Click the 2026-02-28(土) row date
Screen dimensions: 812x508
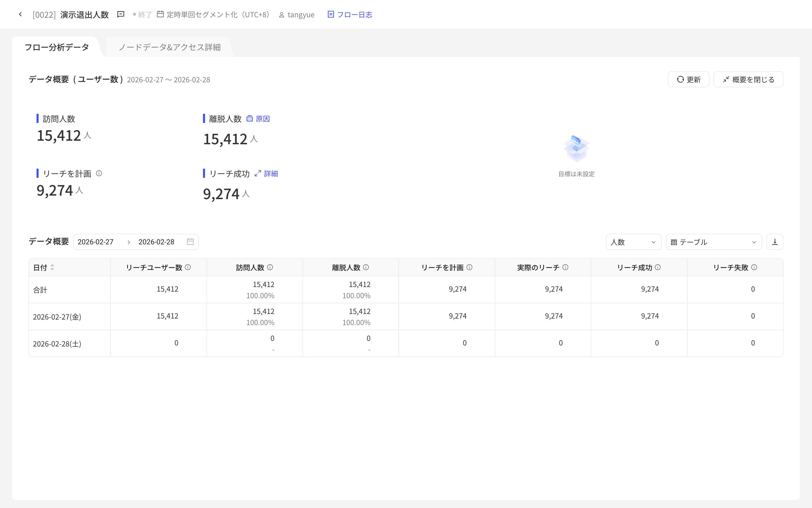tap(57, 343)
